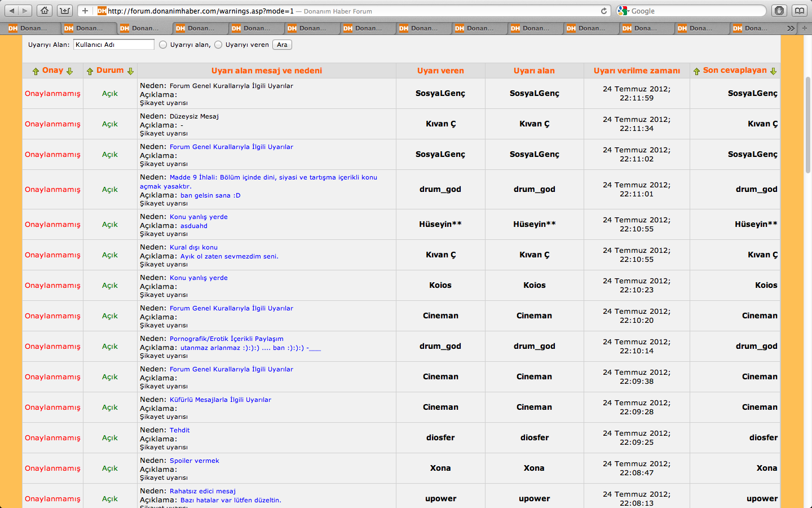This screenshot has width=812, height=508.
Task: Sort Son cevaplayan descending with down arrow
Action: pyautogui.click(x=773, y=71)
